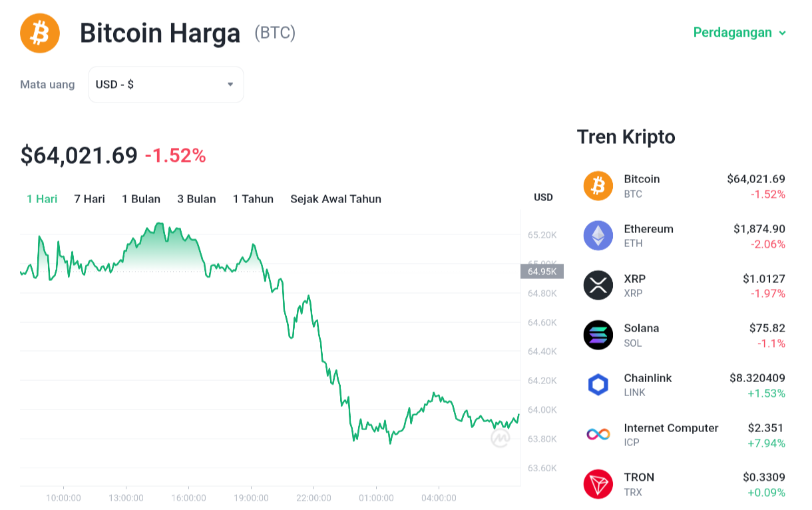The width and height of the screenshot is (812, 510).
Task: Click the arrow in Mata uang combo box
Action: [230, 85]
